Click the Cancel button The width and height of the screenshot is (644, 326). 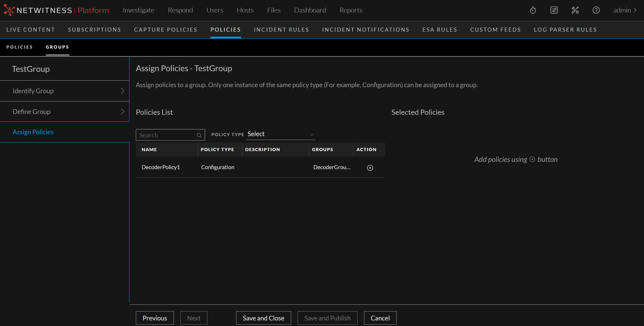point(380,318)
